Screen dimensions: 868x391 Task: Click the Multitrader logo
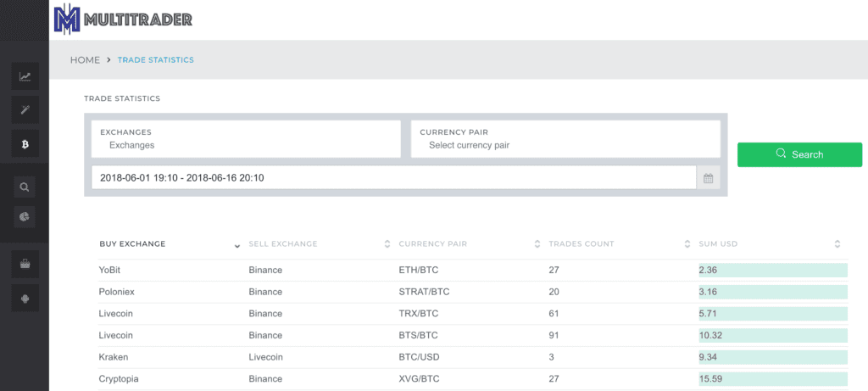[123, 20]
